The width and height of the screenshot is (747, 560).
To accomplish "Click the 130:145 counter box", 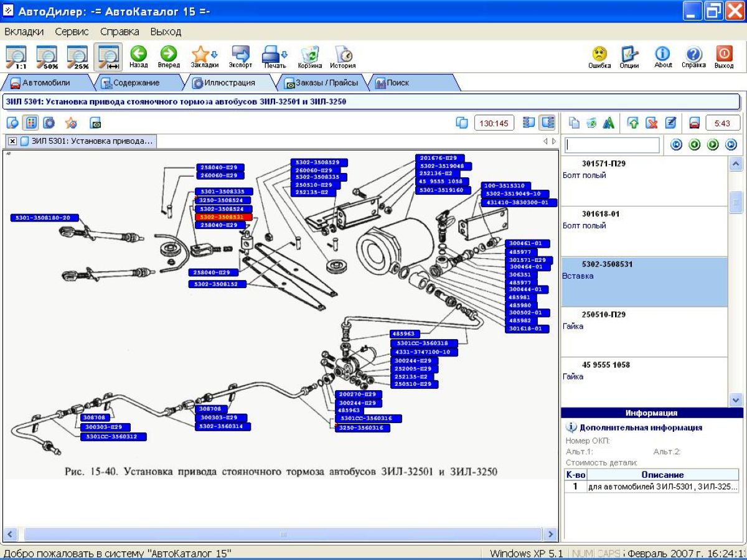I will click(494, 123).
